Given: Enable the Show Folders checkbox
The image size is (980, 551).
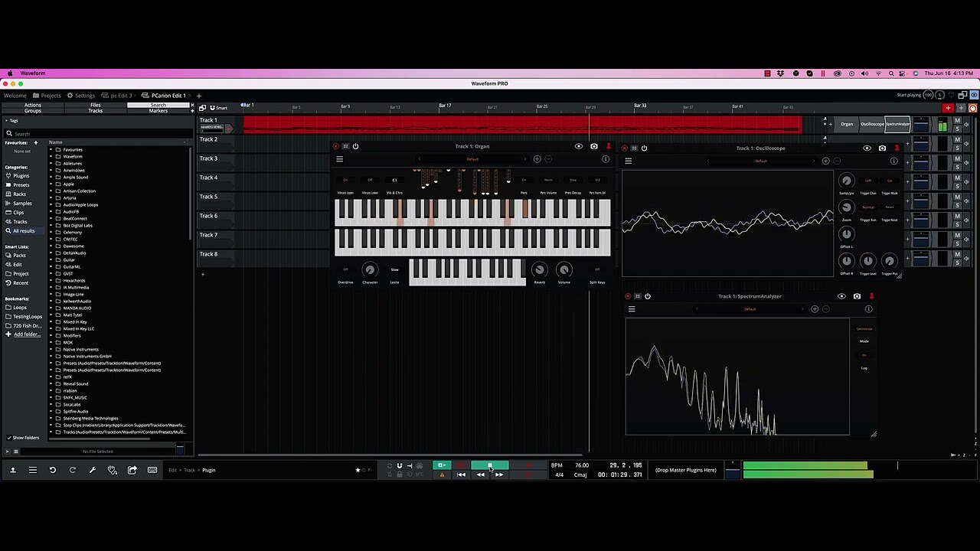Looking at the screenshot, I should [9, 438].
